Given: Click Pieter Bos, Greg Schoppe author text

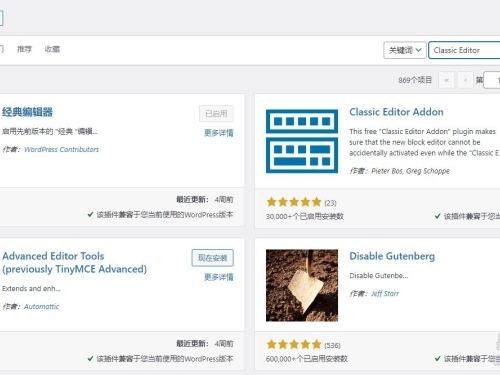Looking at the screenshot, I should tap(410, 171).
